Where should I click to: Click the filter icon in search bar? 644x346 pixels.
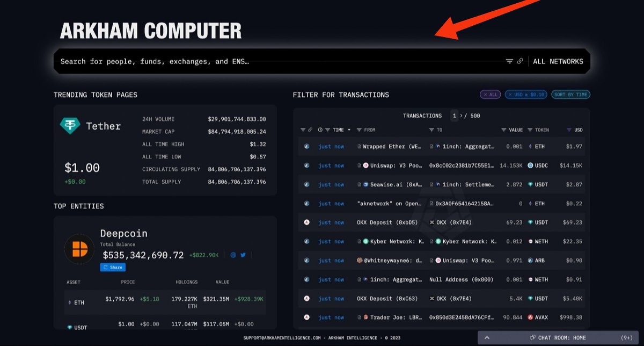click(x=510, y=61)
